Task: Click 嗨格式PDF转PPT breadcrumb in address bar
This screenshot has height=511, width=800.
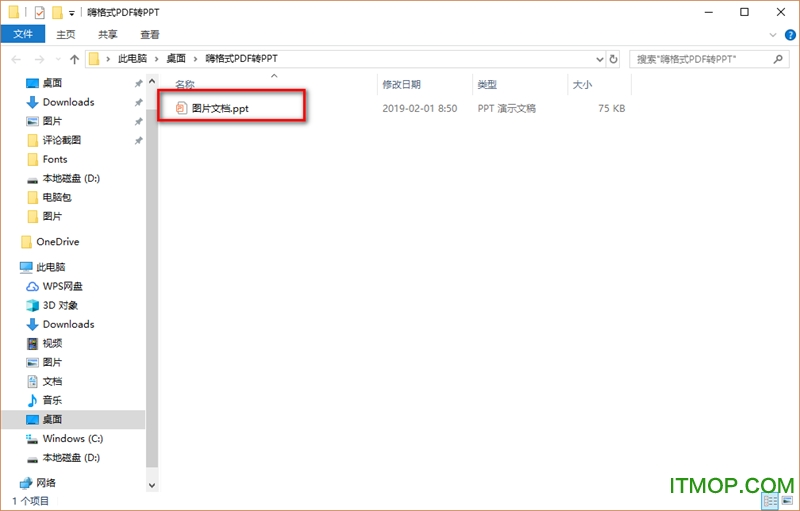Action: coord(241,59)
